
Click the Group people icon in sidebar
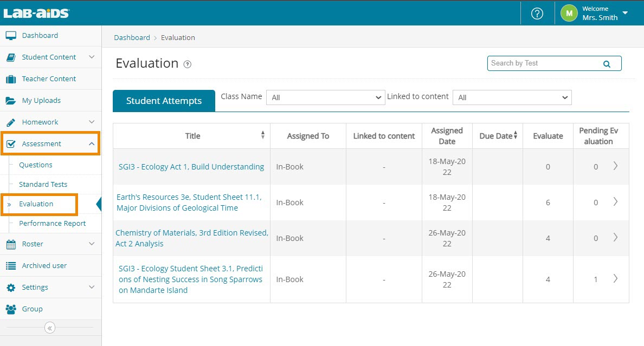click(11, 309)
